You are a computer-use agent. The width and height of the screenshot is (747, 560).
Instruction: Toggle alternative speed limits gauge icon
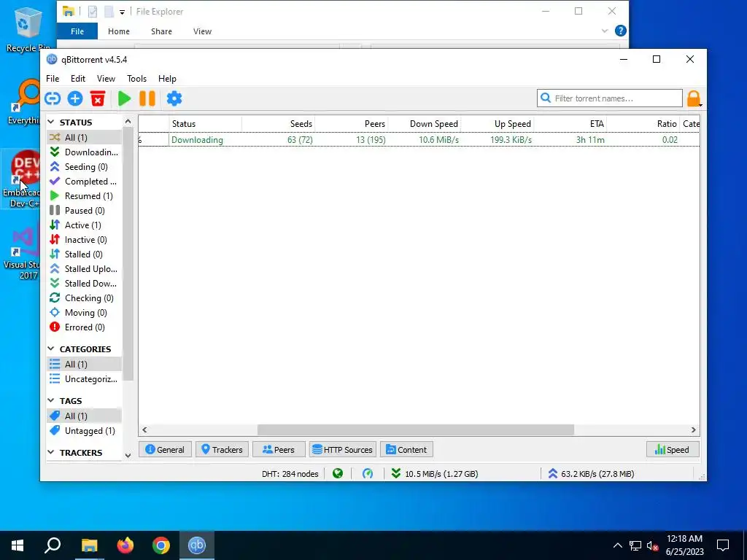368,474
